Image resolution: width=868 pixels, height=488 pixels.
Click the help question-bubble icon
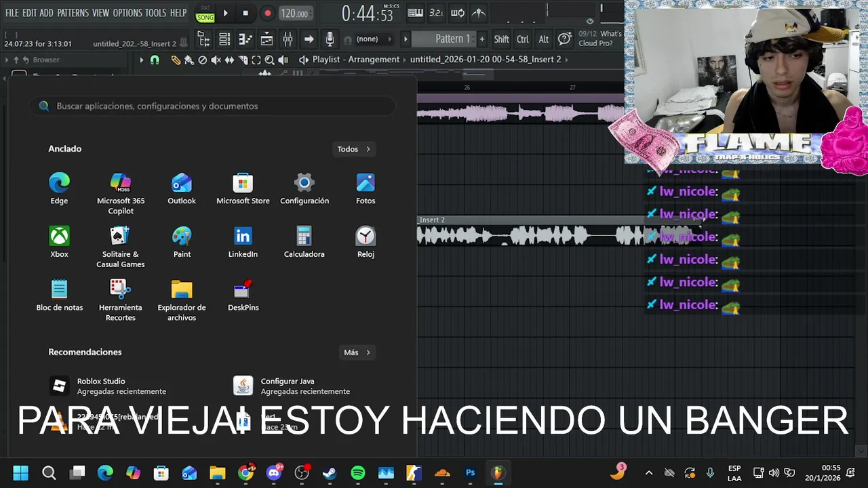click(x=564, y=39)
